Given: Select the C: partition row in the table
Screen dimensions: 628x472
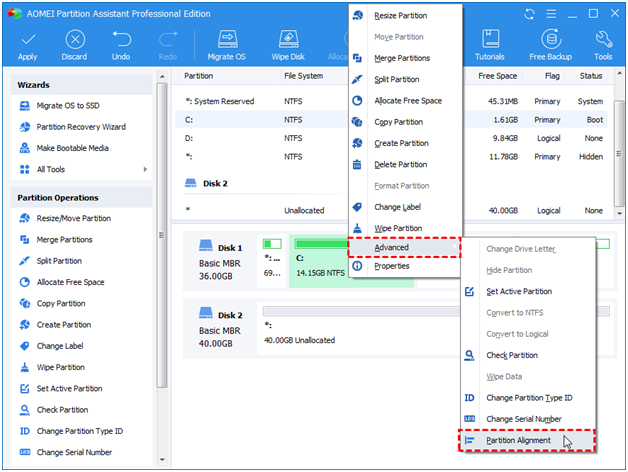Looking at the screenshot, I should click(x=391, y=120).
